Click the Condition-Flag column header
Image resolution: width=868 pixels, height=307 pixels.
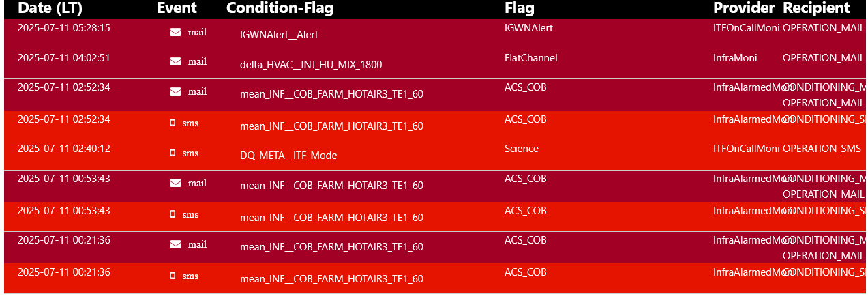280,8
